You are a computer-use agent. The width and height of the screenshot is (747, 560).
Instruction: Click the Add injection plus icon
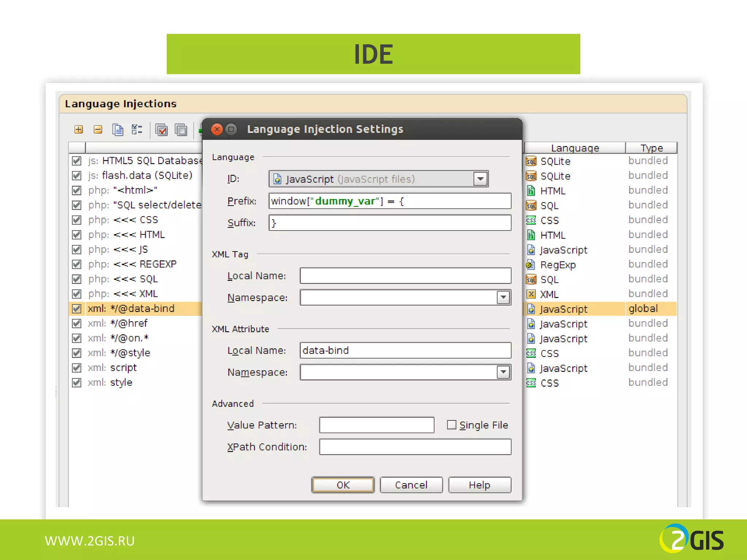tap(78, 130)
